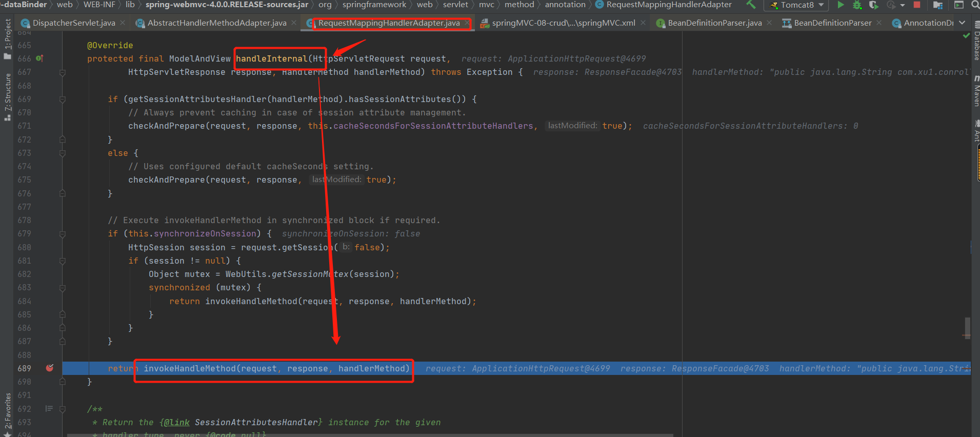Open the AnnotationDr... truncated tab
The width and height of the screenshot is (980, 437).
tap(923, 23)
